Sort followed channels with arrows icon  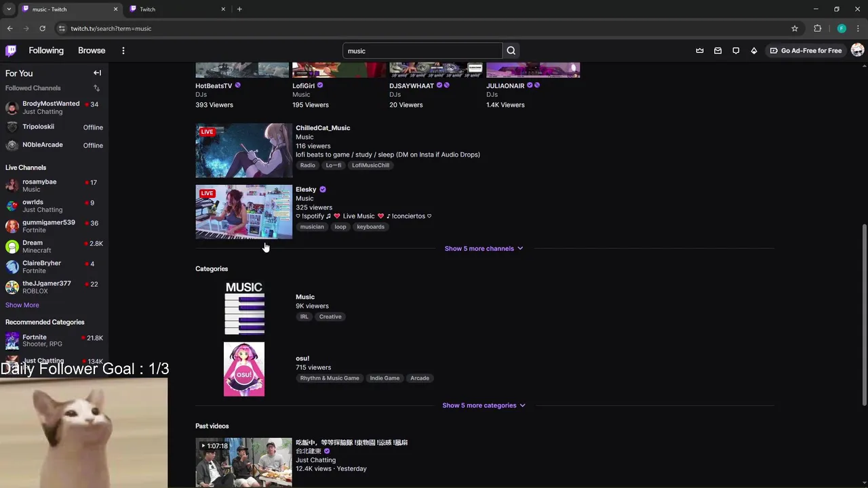(x=96, y=88)
